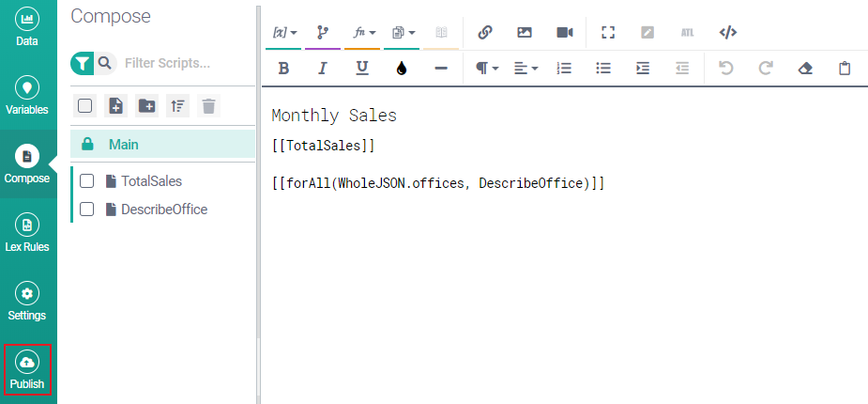Select the Main script
Viewport: 868px width, 404px height.
point(162,145)
